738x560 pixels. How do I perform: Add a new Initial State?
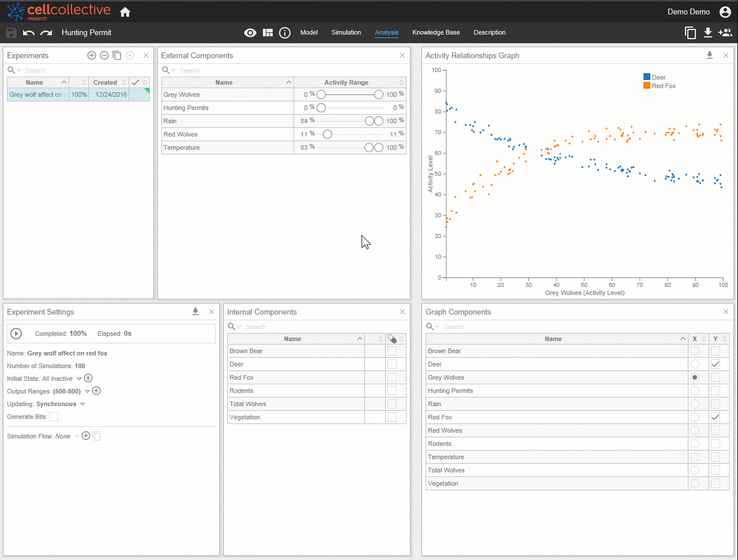coord(88,378)
